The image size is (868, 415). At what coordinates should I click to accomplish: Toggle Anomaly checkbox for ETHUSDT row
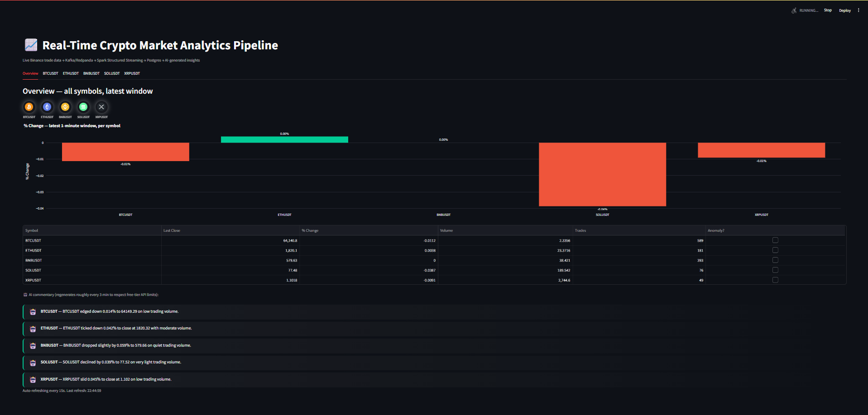tap(775, 250)
